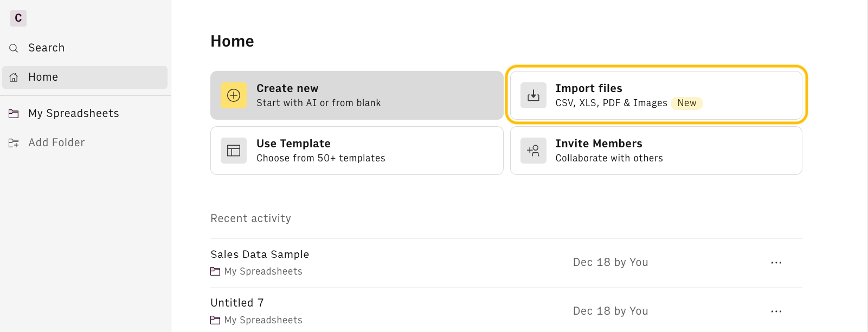The height and width of the screenshot is (332, 868).
Task: Open Use Template to browse templates
Action: pyautogui.click(x=357, y=151)
